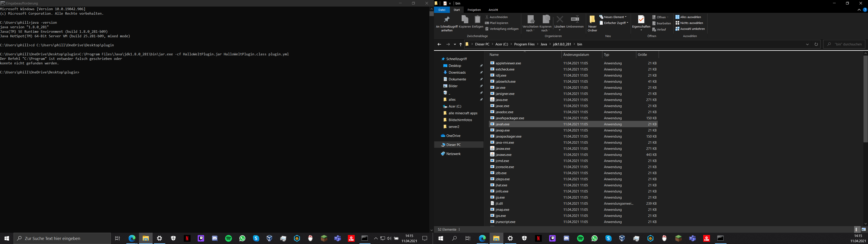868x244 pixels.
Task: Click the bin durchsuchen search field
Action: click(x=846, y=44)
